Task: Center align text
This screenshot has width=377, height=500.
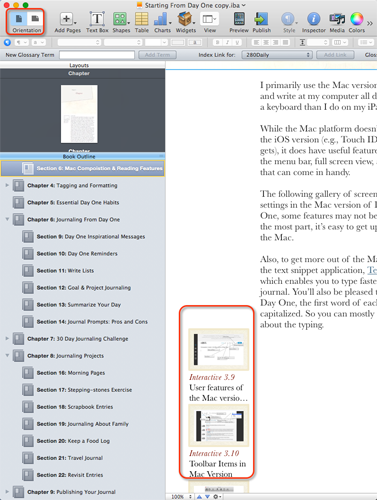Action: click(266, 43)
